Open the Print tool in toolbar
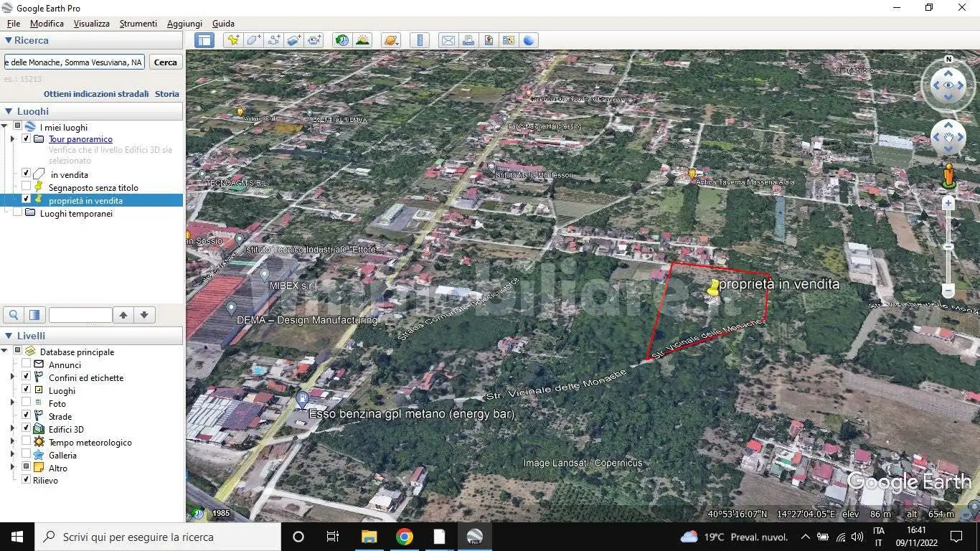980x551 pixels. coord(468,40)
